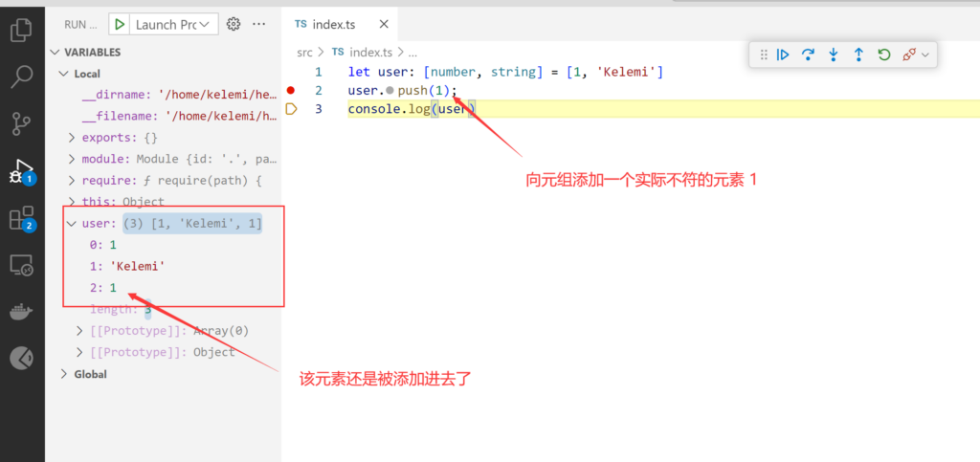The height and width of the screenshot is (462, 980).
Task: Click the RUN view title label
Action: coord(81,24)
